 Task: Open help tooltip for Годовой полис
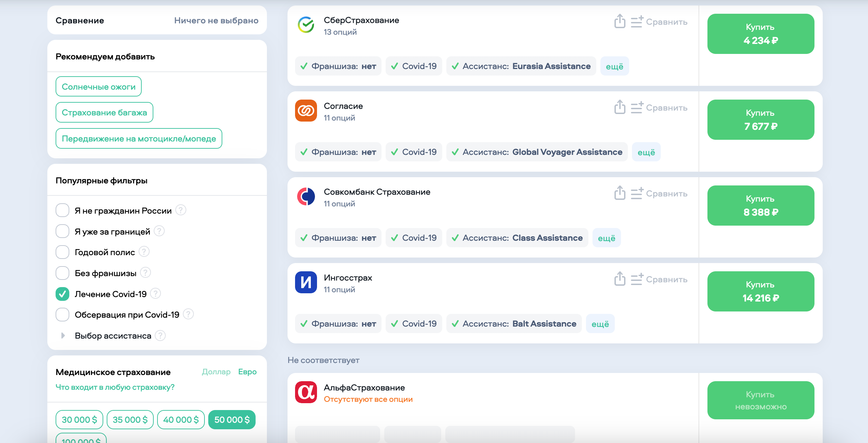(x=144, y=252)
